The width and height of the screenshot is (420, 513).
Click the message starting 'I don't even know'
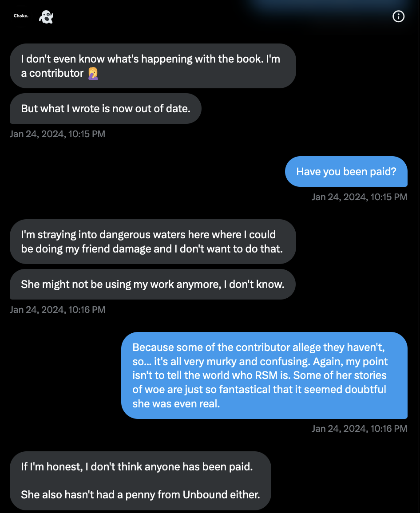[x=153, y=65]
